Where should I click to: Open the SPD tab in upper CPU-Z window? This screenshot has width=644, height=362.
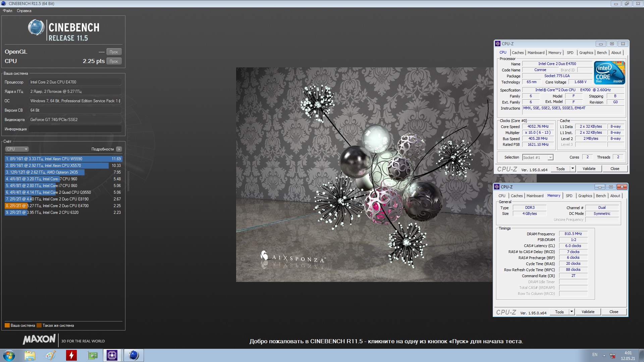point(570,53)
